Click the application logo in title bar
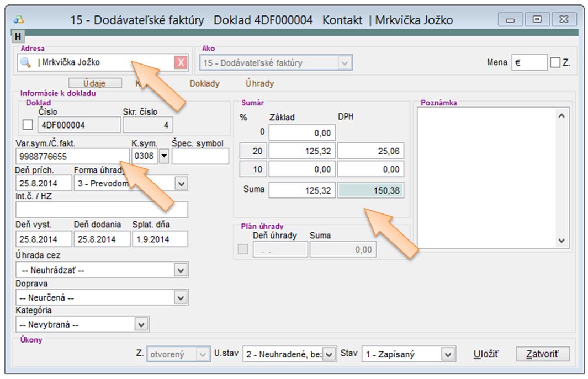 18,20
